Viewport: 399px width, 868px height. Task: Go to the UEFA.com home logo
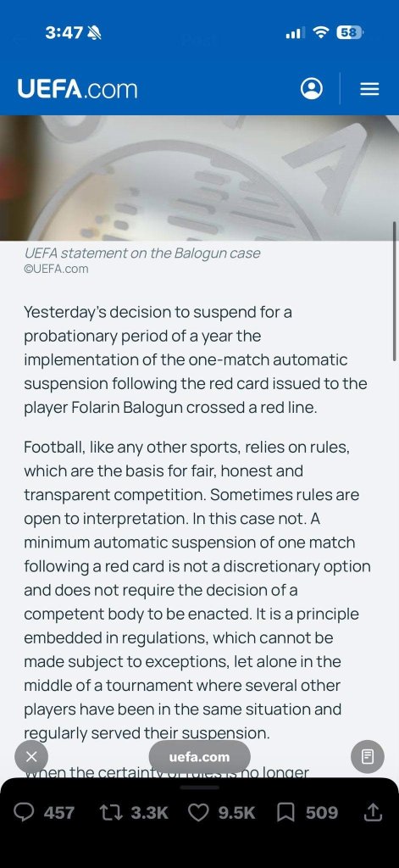pos(77,89)
